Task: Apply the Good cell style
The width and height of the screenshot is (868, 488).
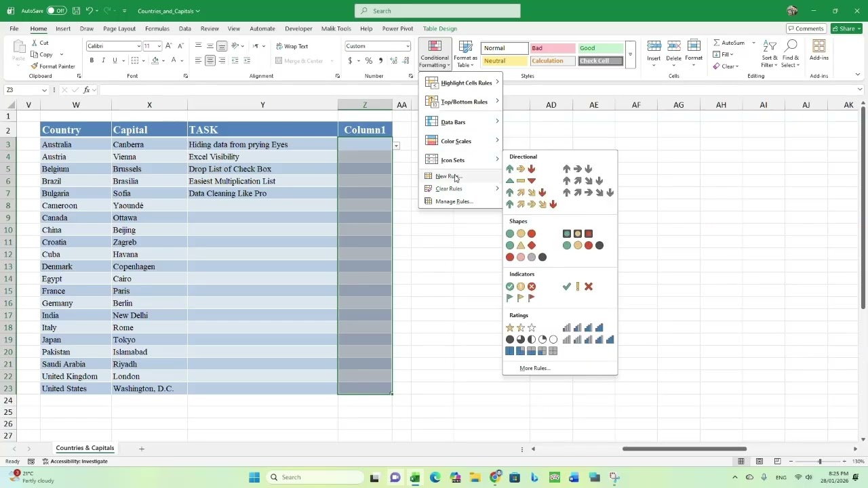Action: 601,48
